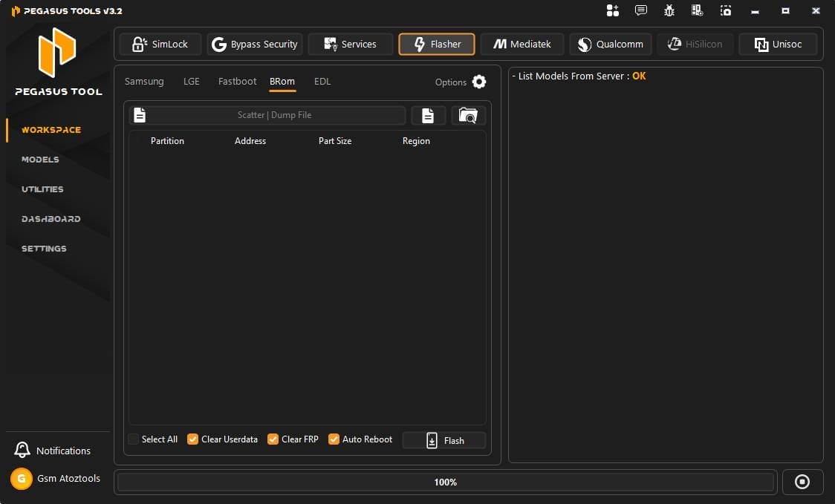Switch to the EDL tab
This screenshot has width=835, height=504.
[x=322, y=82]
